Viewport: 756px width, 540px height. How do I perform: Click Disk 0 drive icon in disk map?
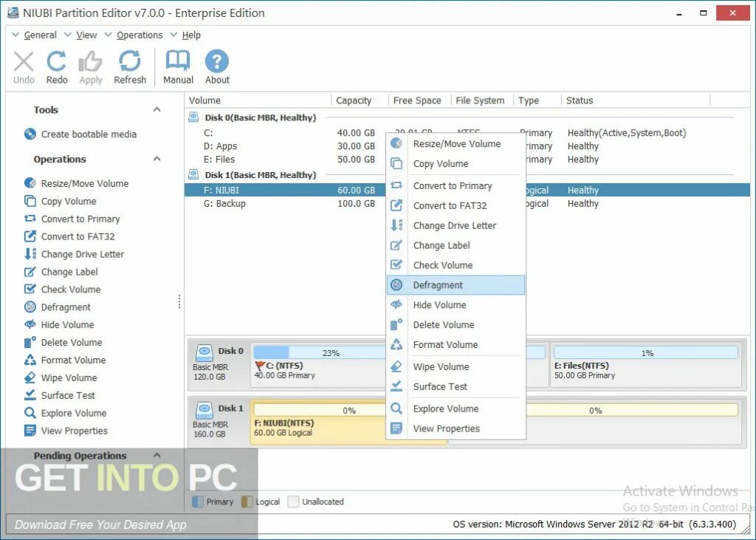[x=204, y=353]
